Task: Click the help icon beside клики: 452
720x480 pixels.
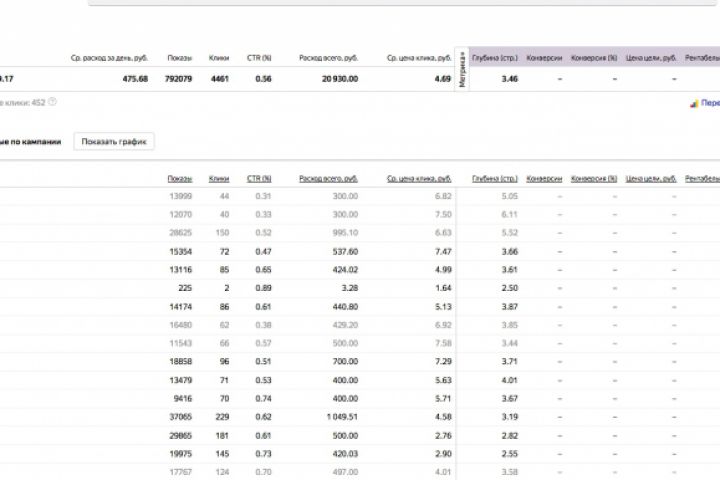Action: [52, 102]
